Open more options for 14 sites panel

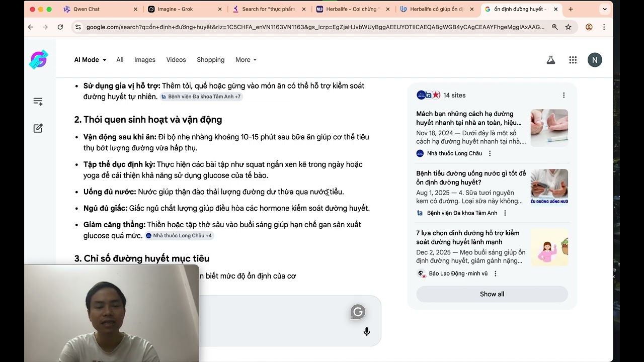click(563, 95)
